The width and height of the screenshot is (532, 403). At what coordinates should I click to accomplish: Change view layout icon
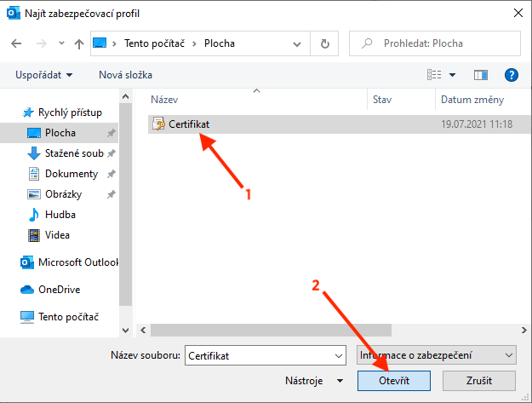(x=433, y=75)
